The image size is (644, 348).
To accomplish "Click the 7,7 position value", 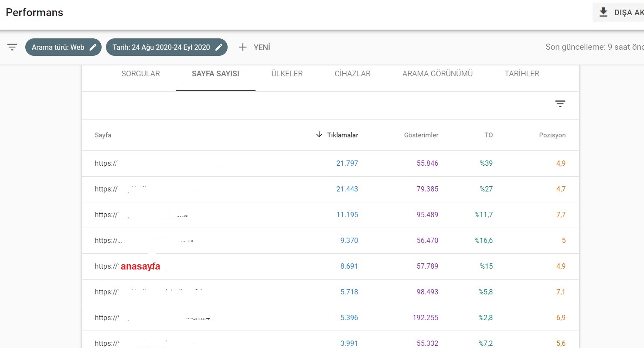I will (561, 215).
